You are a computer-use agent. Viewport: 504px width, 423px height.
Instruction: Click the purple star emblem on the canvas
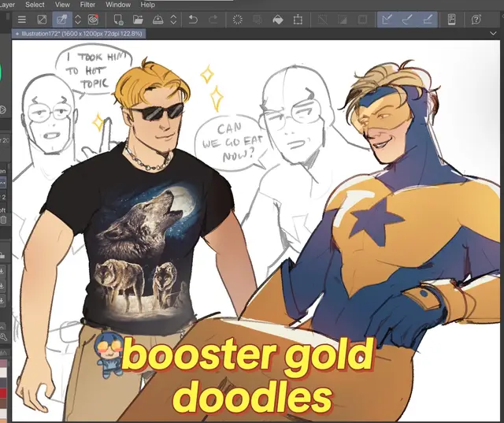(x=375, y=221)
